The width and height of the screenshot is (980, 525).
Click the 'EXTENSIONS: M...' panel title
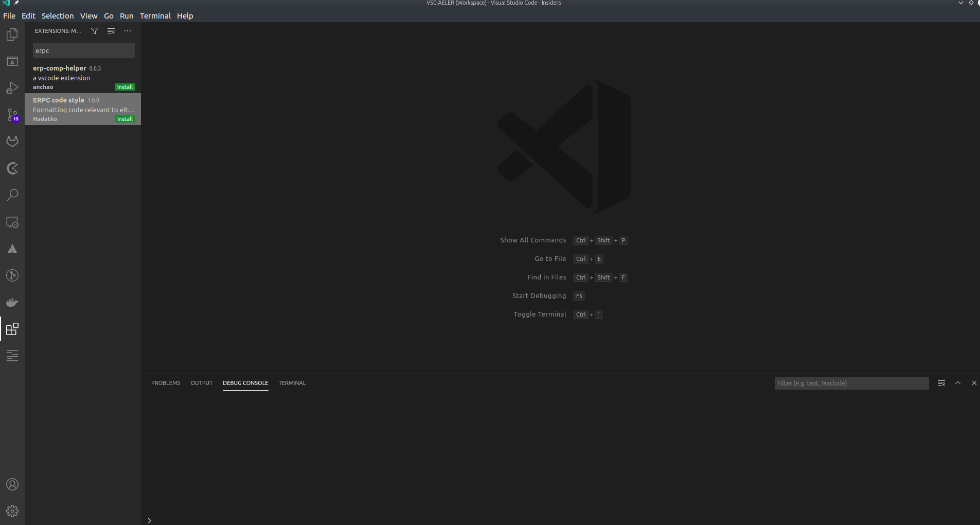coord(58,31)
